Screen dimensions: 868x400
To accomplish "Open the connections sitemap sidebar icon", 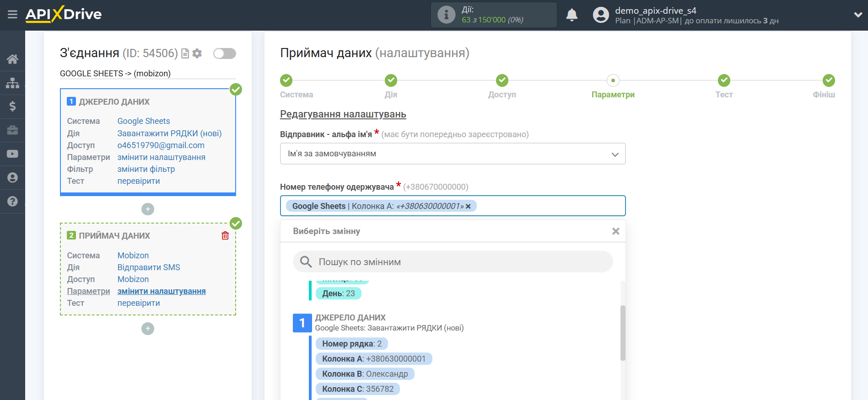I will [x=12, y=83].
